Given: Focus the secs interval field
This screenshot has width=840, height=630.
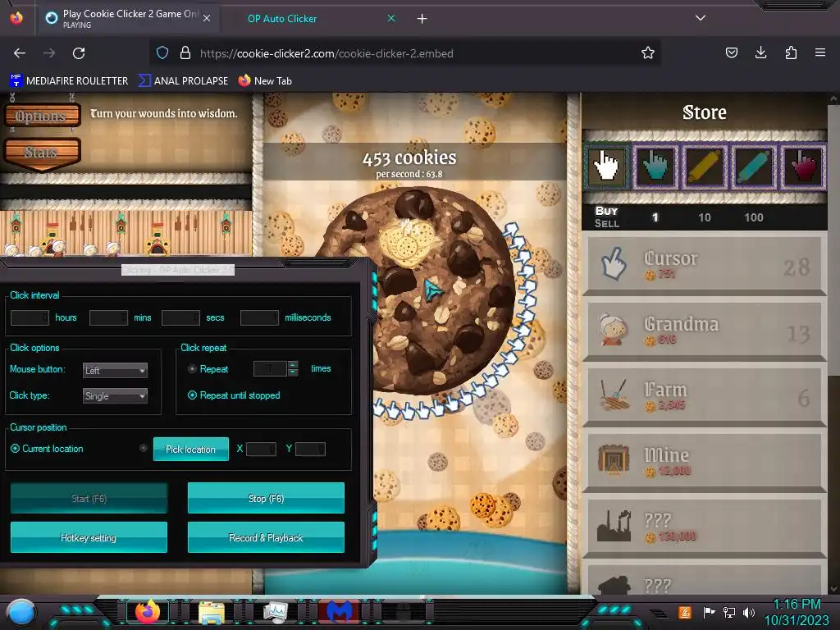Looking at the screenshot, I should click(x=181, y=317).
